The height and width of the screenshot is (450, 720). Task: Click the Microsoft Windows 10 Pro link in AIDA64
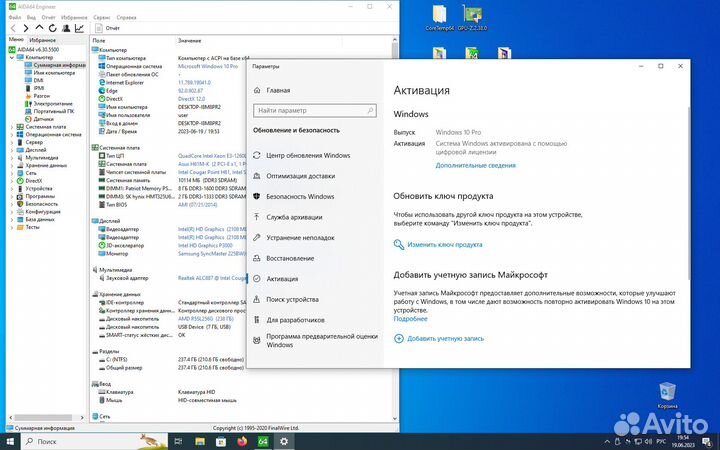208,67
